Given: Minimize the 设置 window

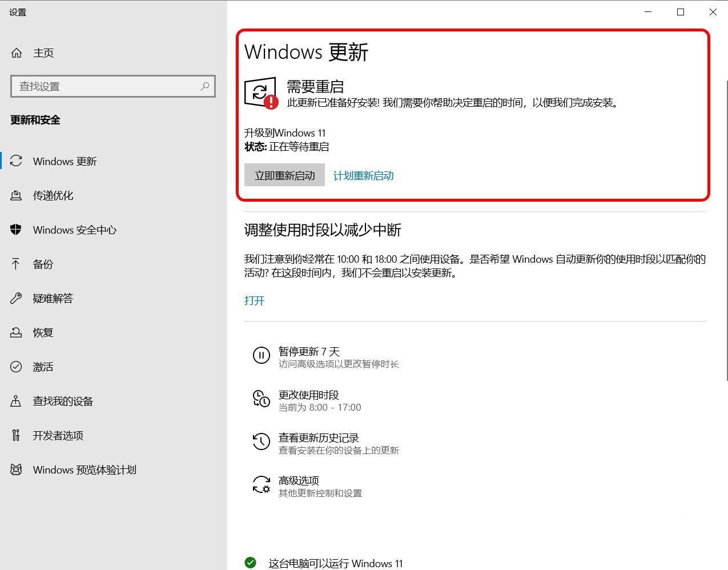Looking at the screenshot, I should (648, 12).
